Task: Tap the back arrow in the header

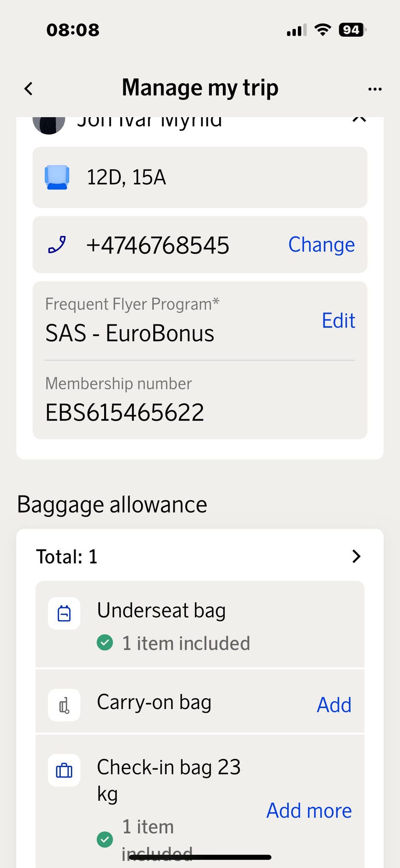Action: (28, 88)
